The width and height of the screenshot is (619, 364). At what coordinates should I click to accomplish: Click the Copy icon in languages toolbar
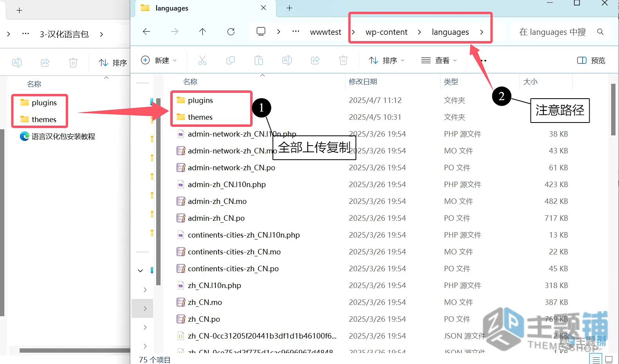231,60
